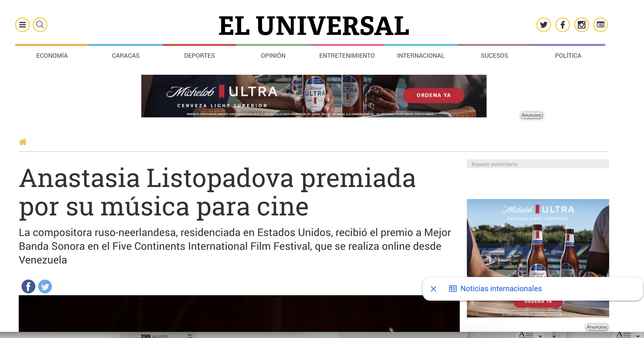This screenshot has height=338, width=644.
Task: Close the Noticias internacionales popup
Action: pyautogui.click(x=434, y=289)
